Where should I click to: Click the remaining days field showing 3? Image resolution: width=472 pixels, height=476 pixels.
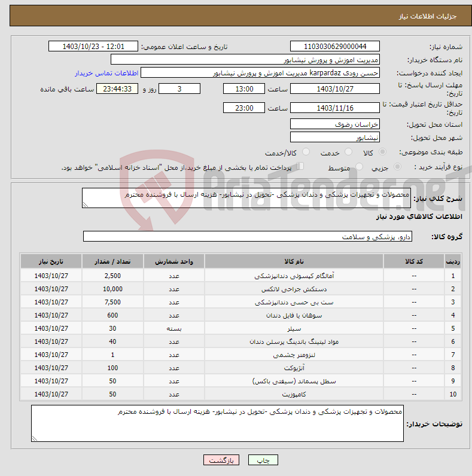coord(179,89)
